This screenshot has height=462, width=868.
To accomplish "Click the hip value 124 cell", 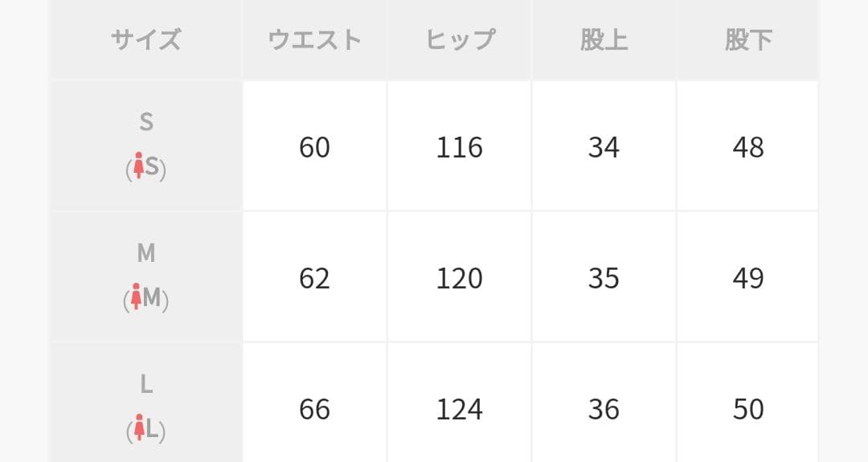I will click(460, 403).
